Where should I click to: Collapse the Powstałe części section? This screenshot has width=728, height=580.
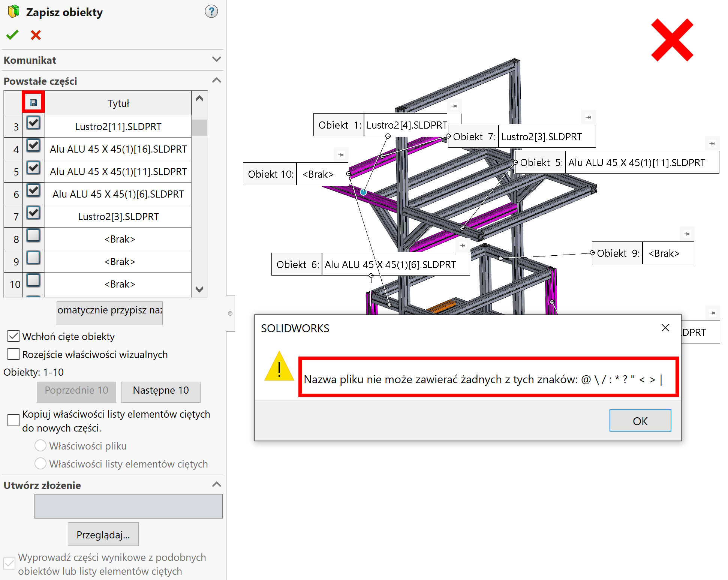tap(216, 81)
